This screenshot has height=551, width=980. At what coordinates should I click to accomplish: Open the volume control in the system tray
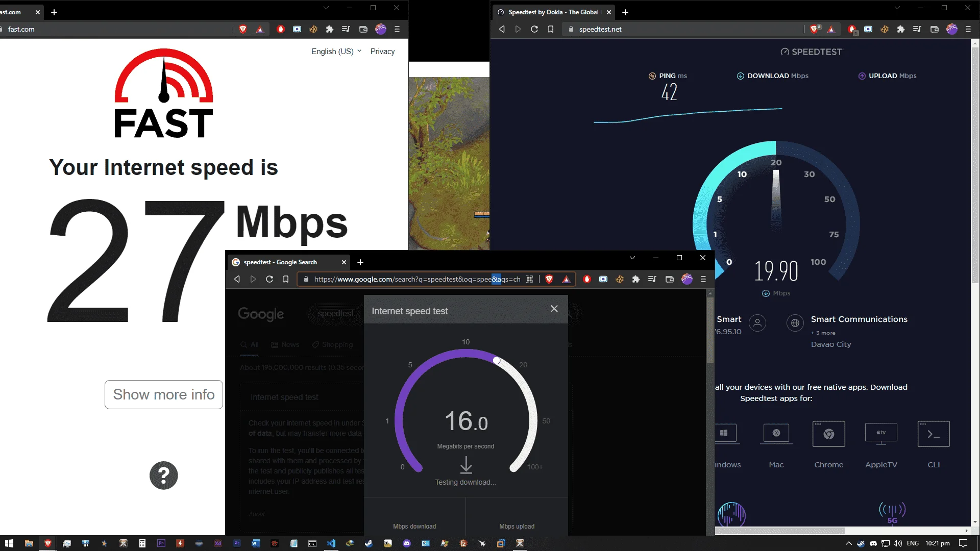[x=898, y=543]
